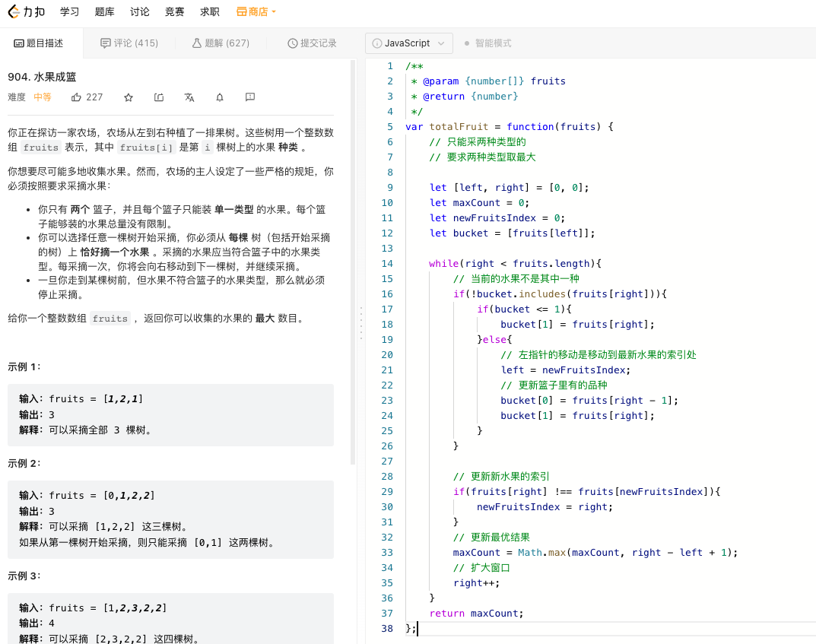The width and height of the screenshot is (816, 644).
Task: Click the 'let maxCount = 0;' code line
Action: click(x=479, y=203)
